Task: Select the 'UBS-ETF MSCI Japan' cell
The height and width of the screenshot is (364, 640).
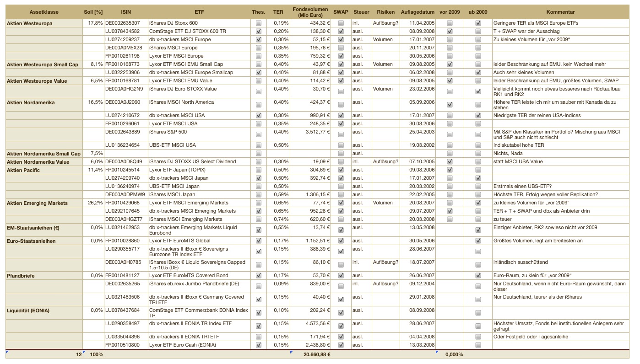Action: 199,186
